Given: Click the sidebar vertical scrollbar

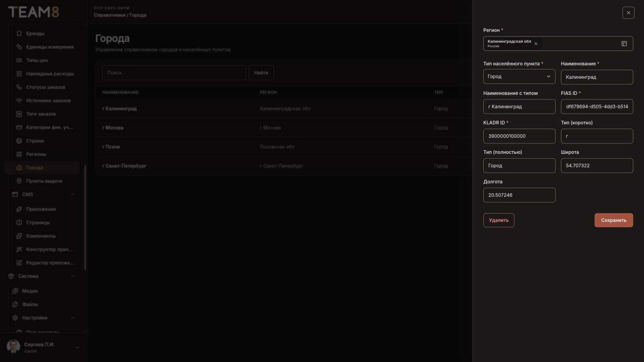Looking at the screenshot, I should 85,217.
